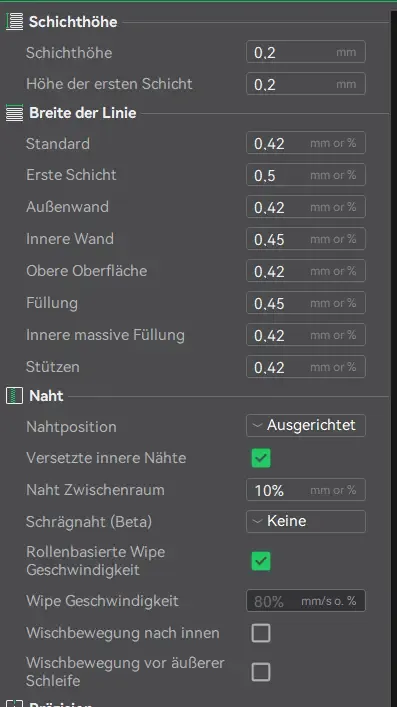Click the Innere Wand width field

pyautogui.click(x=306, y=239)
